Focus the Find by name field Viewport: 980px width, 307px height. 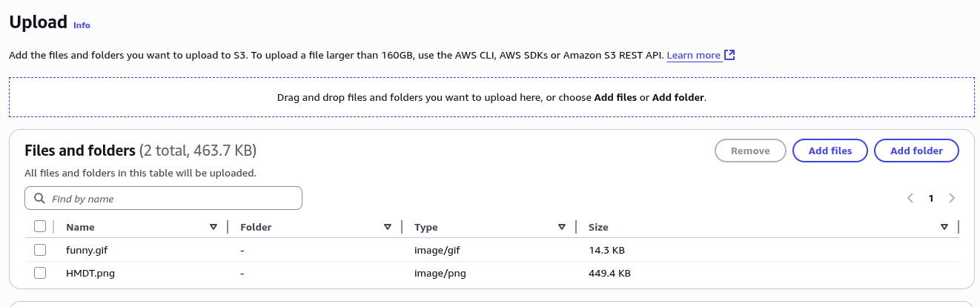(163, 199)
